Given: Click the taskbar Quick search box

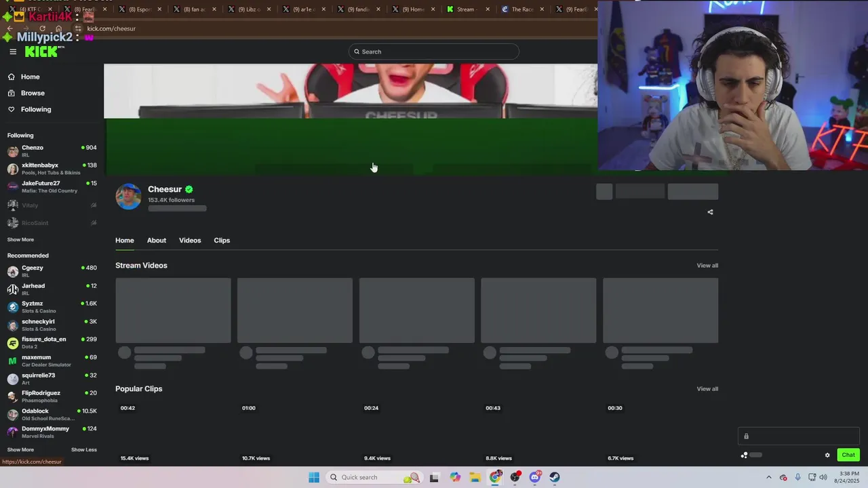Looking at the screenshot, I should pyautogui.click(x=373, y=477).
